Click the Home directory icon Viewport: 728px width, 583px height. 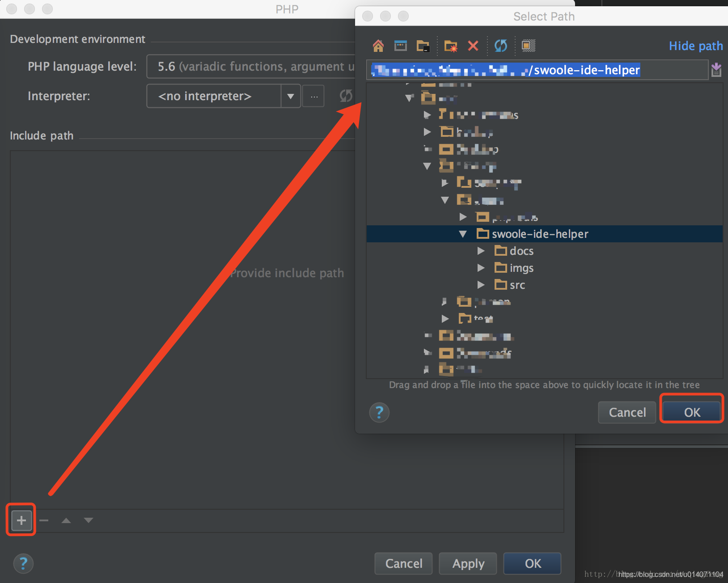[378, 46]
